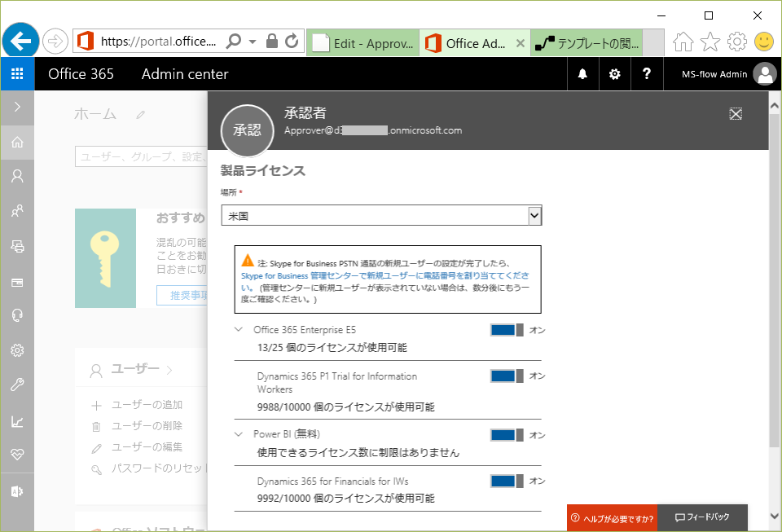Image resolution: width=782 pixels, height=532 pixels.
Task: Click Office 365 header link
Action: (81, 74)
